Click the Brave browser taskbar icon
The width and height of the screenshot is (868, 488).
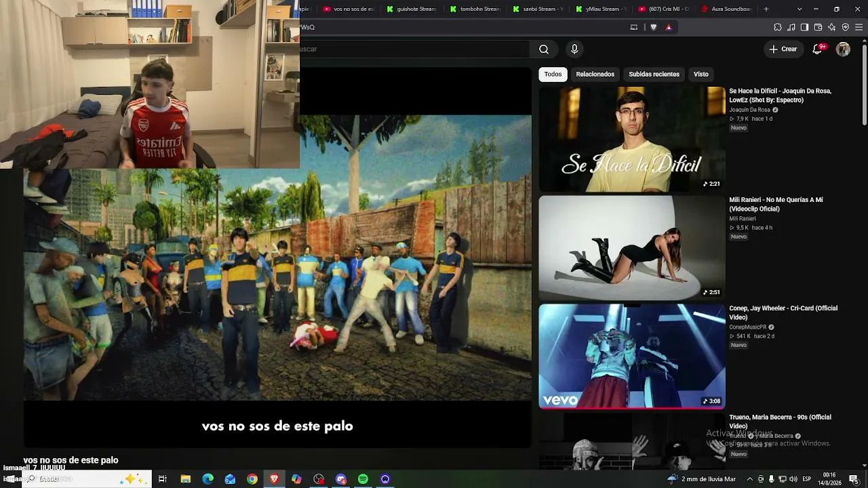(274, 479)
